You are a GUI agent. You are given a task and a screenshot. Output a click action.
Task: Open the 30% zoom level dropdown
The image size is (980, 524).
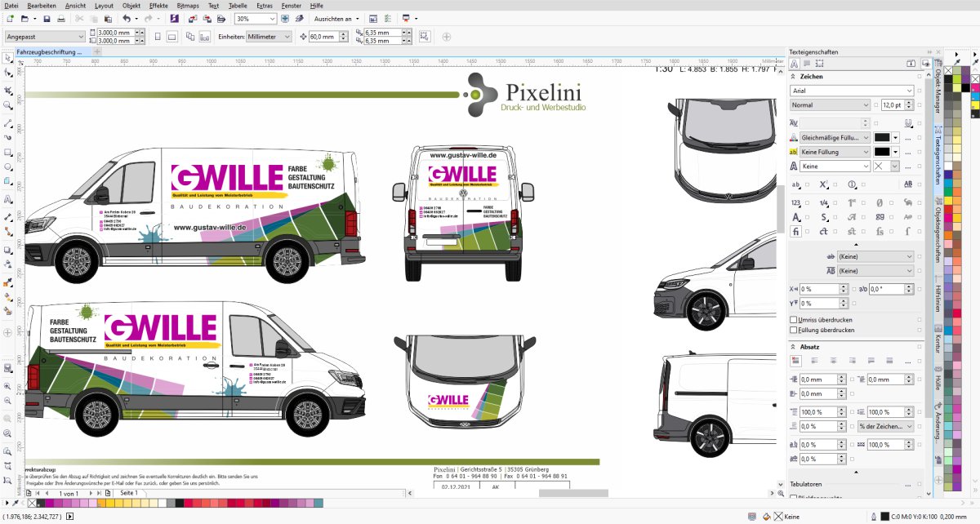pos(272,18)
